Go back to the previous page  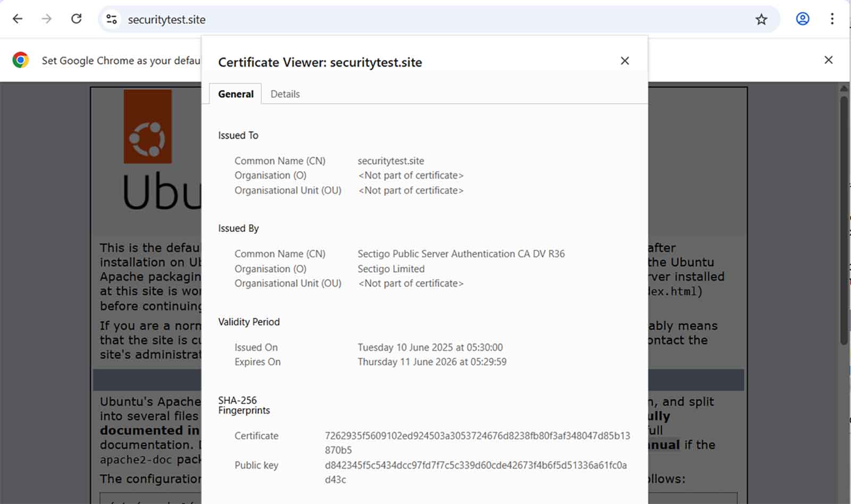tap(18, 19)
